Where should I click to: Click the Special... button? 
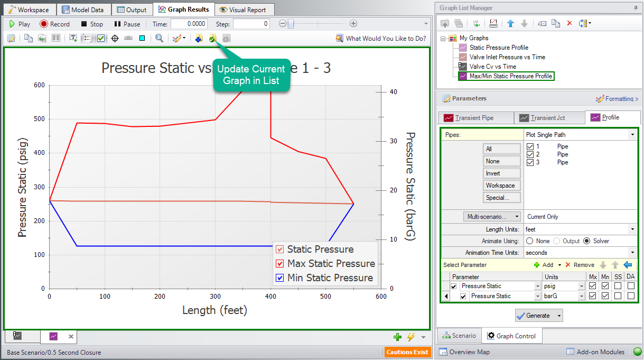coord(502,198)
